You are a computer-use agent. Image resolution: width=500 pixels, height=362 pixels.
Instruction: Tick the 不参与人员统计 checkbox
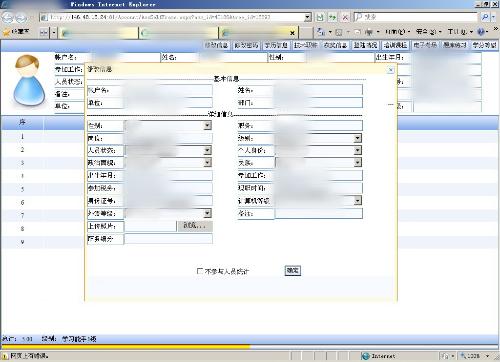coord(200,271)
